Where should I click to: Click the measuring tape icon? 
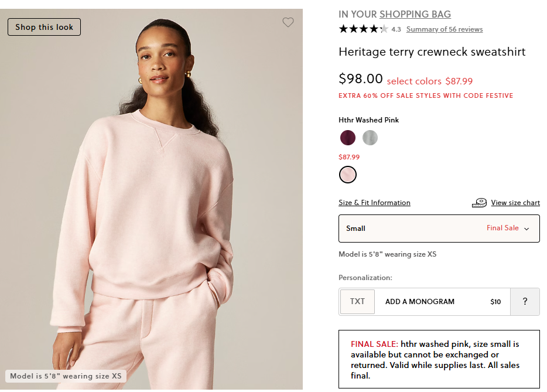pyautogui.click(x=479, y=203)
